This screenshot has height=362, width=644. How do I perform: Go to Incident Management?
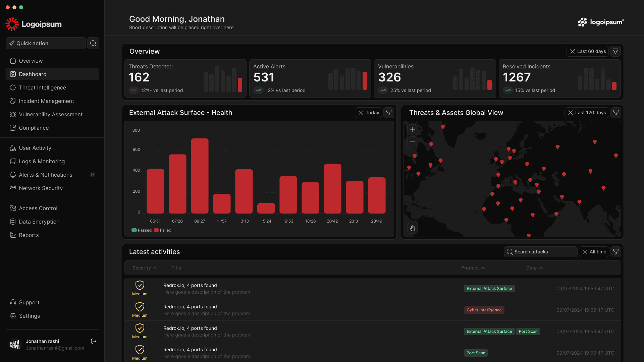click(x=52, y=101)
